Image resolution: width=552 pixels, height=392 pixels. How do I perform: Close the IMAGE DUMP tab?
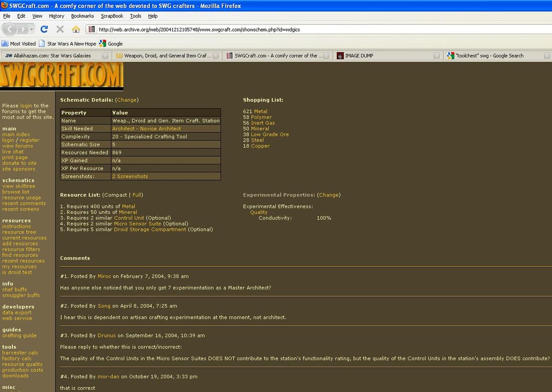point(437,56)
